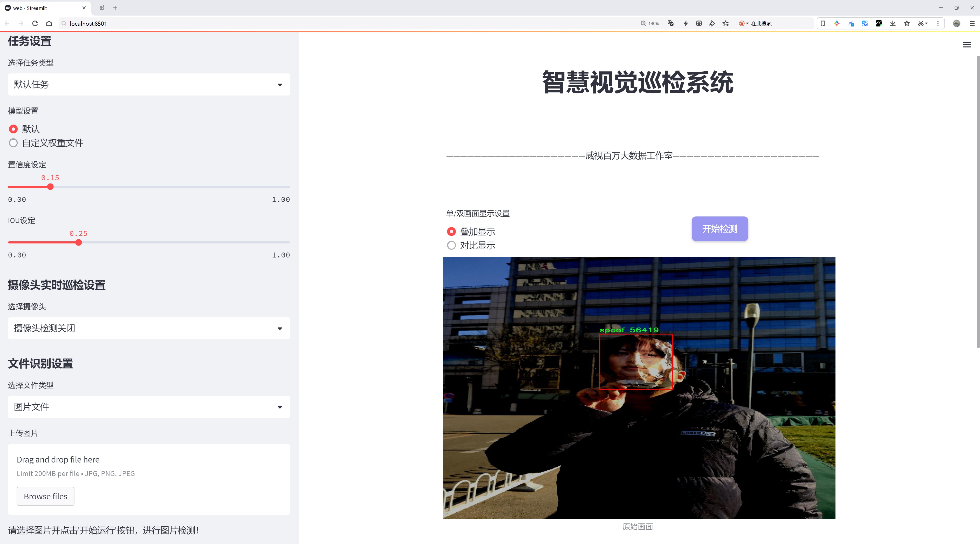Screen dimensions: 980x544
Task: Click the IOU slider handle at 0.25
Action: point(78,242)
